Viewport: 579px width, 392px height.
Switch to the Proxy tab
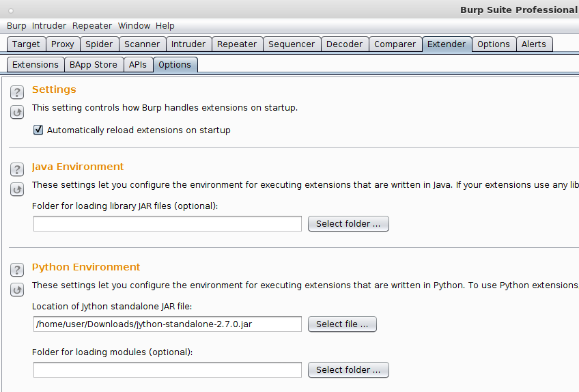(62, 44)
